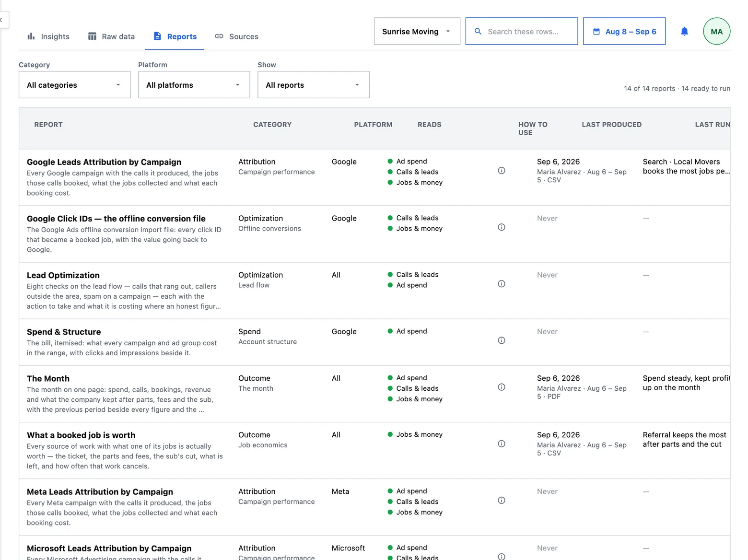The width and height of the screenshot is (748, 560).
Task: Click the Meta platform cell
Action: coord(340,491)
